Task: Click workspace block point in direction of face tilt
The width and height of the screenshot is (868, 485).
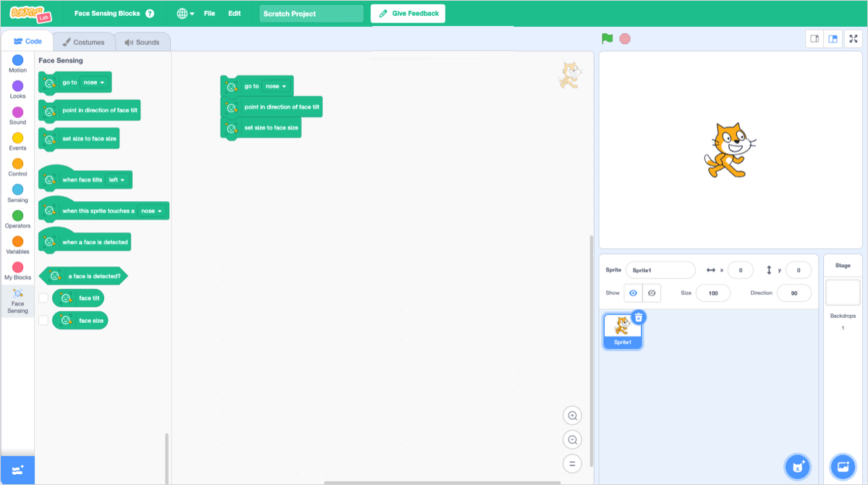Action: pyautogui.click(x=271, y=106)
